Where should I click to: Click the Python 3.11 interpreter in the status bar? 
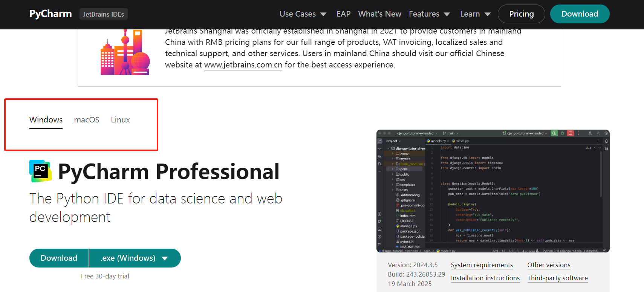(571, 251)
